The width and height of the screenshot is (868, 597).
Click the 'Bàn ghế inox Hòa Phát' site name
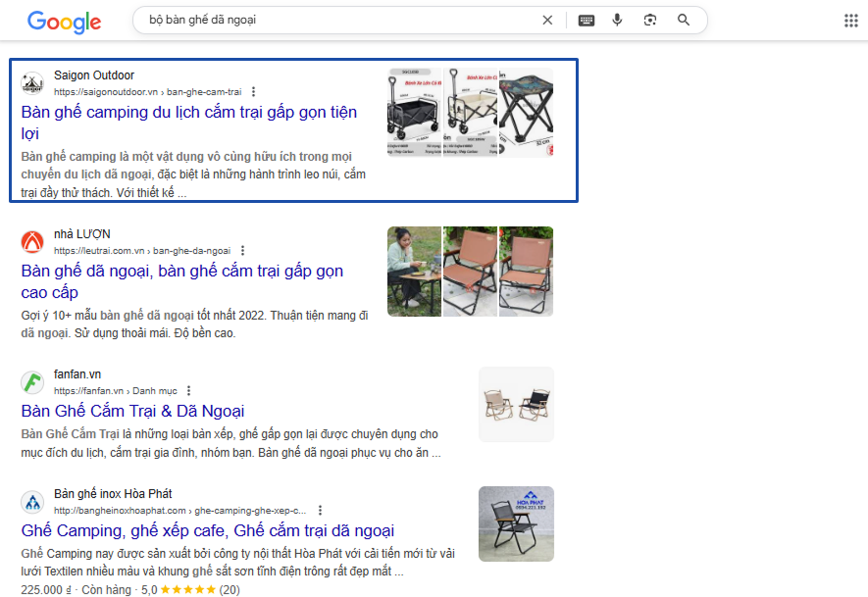(x=113, y=494)
